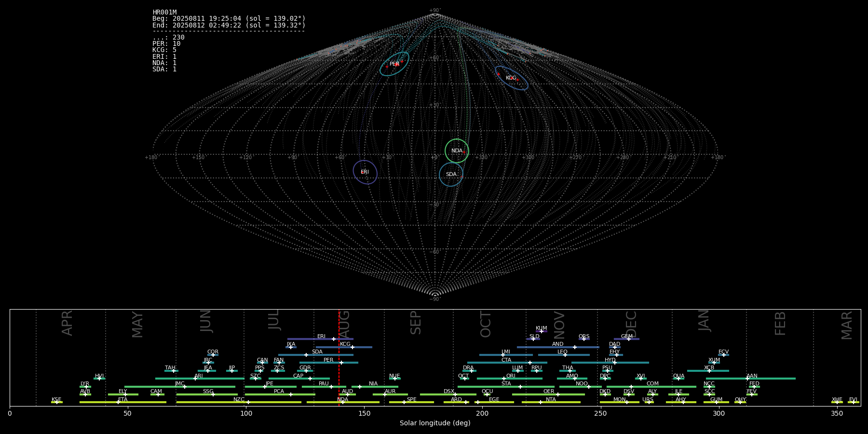Image resolution: width=868 pixels, height=434 pixels.
Task: Click the EVI shower marker in timeline
Action: pos(854,402)
